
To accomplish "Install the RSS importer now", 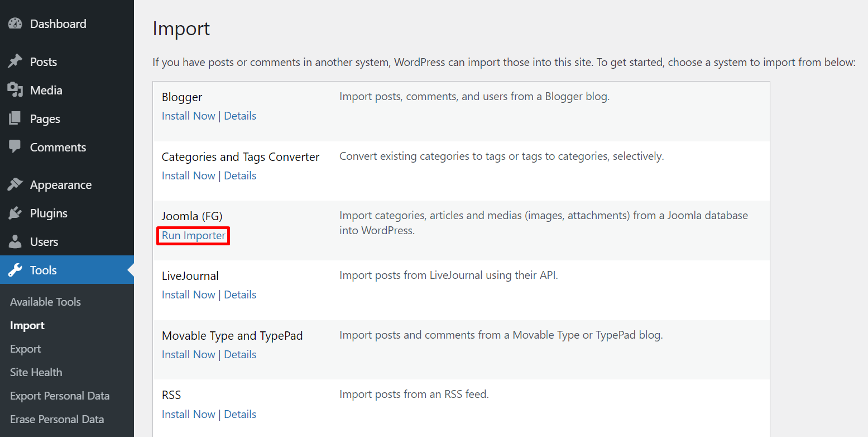I will 188,414.
